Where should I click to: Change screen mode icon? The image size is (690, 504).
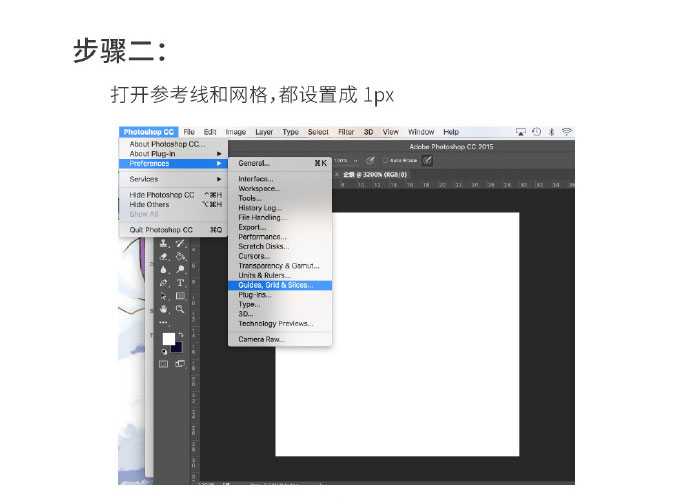[x=180, y=364]
